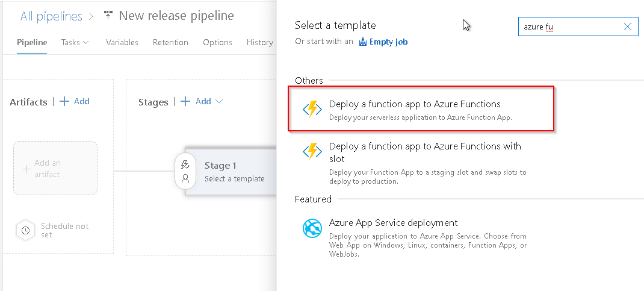
Task: Click the Empty job link
Action: [389, 42]
